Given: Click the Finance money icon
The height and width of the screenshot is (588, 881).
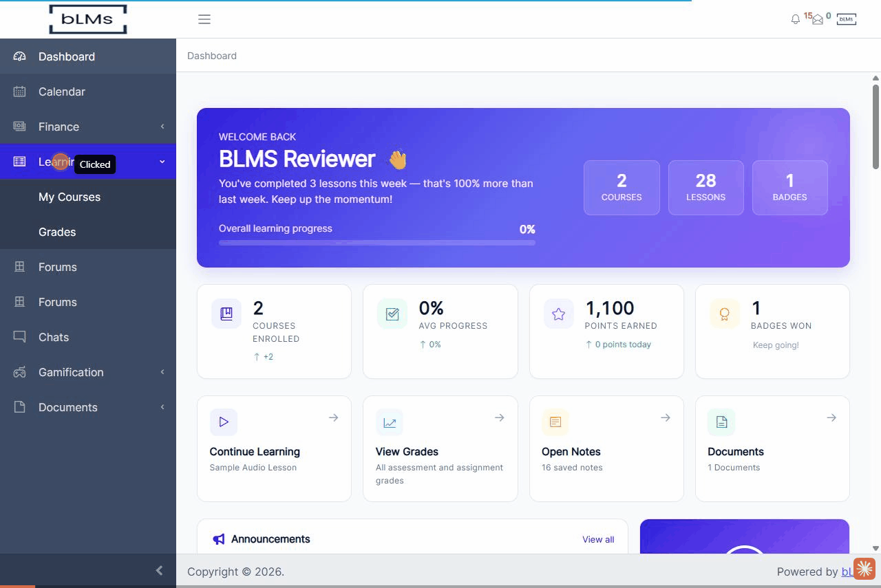Looking at the screenshot, I should point(19,127).
